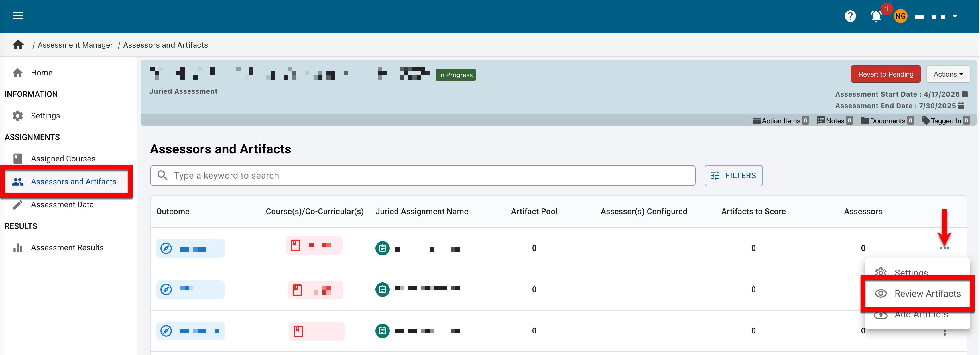The image size is (980, 355).
Task: Select Review Artifacts from the menu
Action: pos(927,294)
